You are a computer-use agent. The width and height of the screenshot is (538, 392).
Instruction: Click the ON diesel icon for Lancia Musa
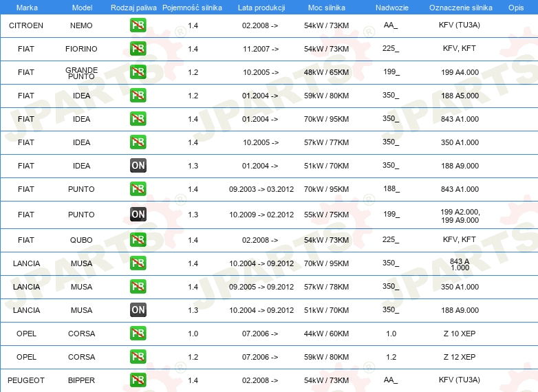(138, 310)
